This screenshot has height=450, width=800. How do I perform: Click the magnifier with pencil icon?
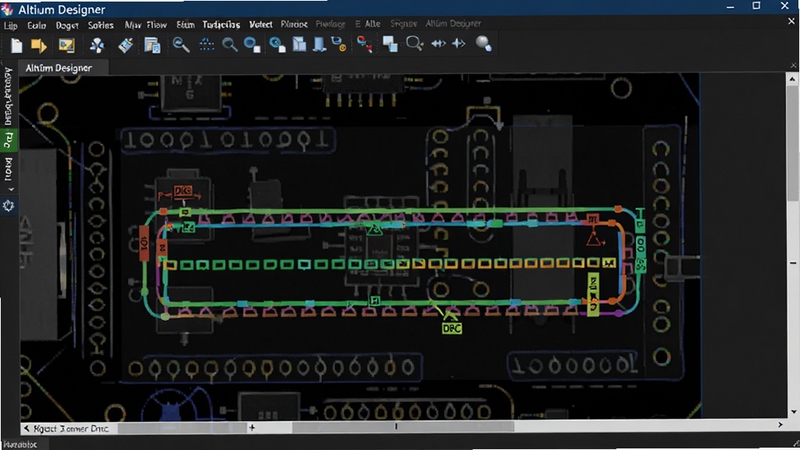tap(414, 44)
